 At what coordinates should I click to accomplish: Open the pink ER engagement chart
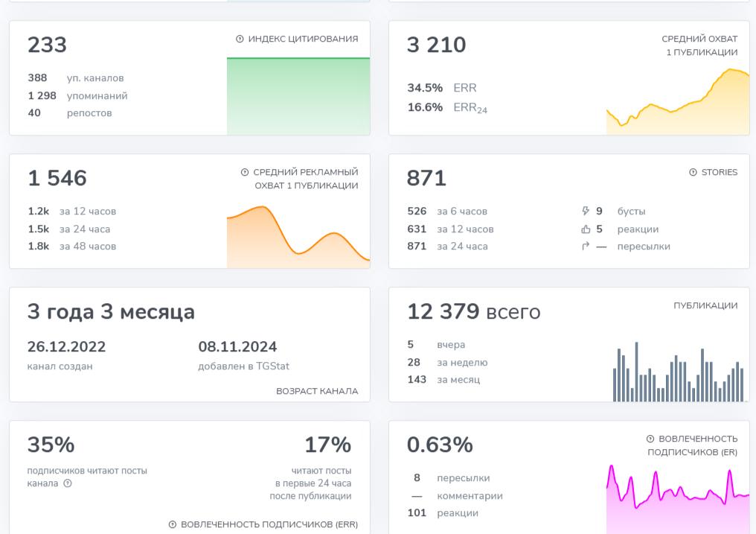click(x=678, y=499)
